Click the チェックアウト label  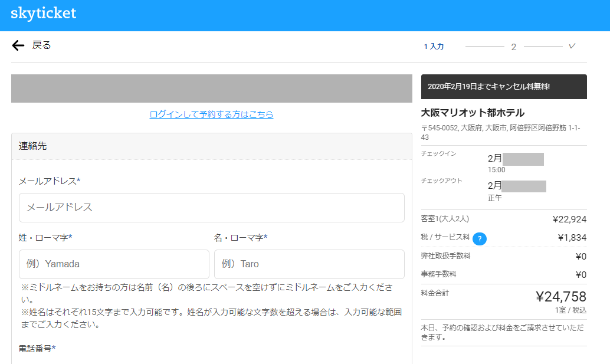point(441,181)
